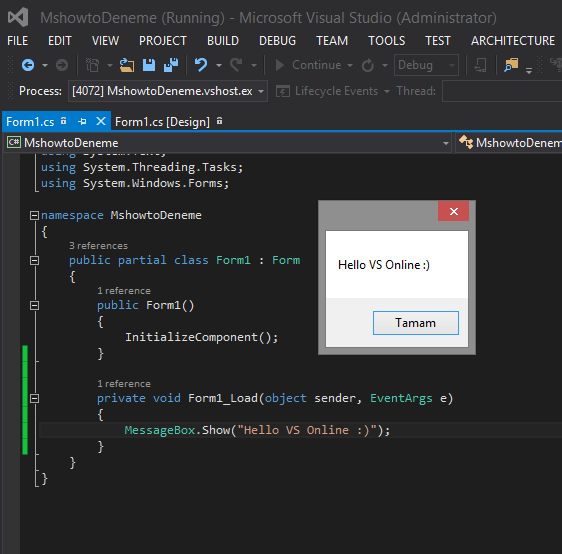Viewport: 562px width, 554px height.
Task: Undo the last action
Action: pos(201,65)
